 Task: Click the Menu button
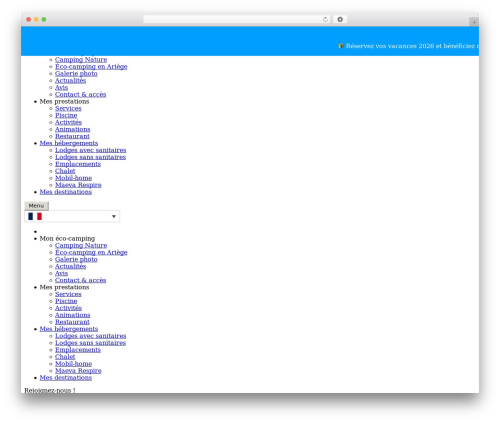36,206
